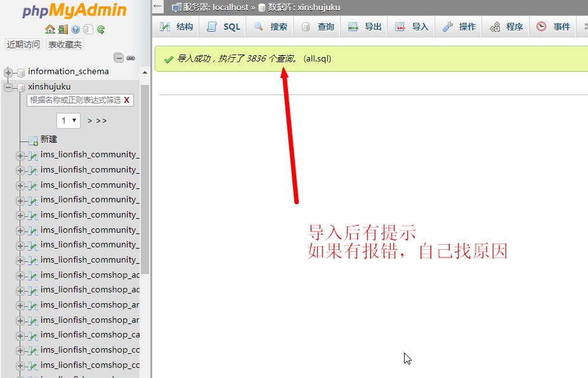The height and width of the screenshot is (378, 588).
Task: Open the 操作 (Operations) tab
Action: coord(459,27)
